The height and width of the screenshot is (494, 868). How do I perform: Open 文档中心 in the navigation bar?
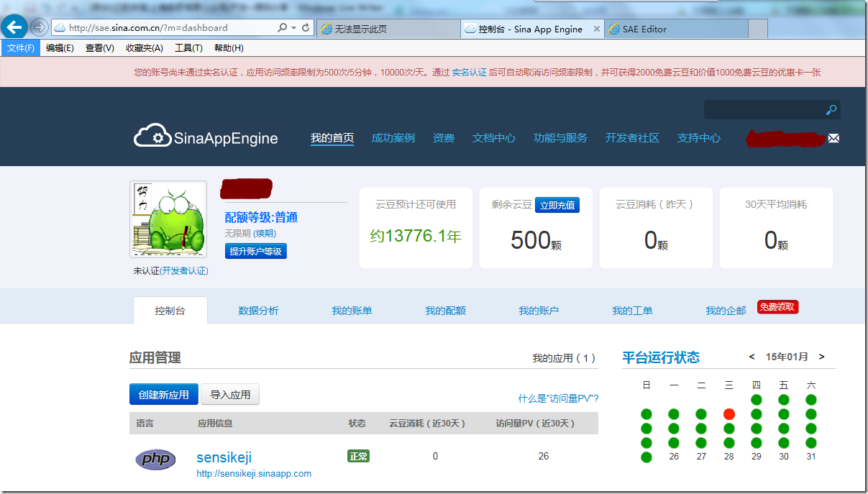point(493,138)
